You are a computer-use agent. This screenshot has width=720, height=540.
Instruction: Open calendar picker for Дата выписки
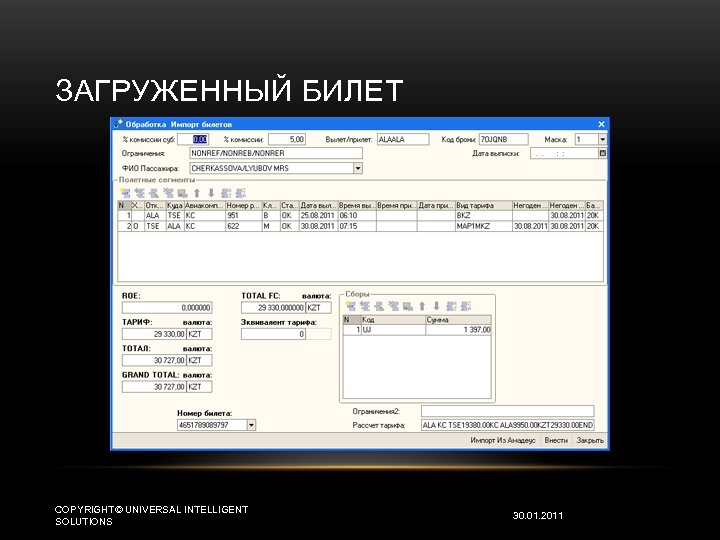coord(602,153)
